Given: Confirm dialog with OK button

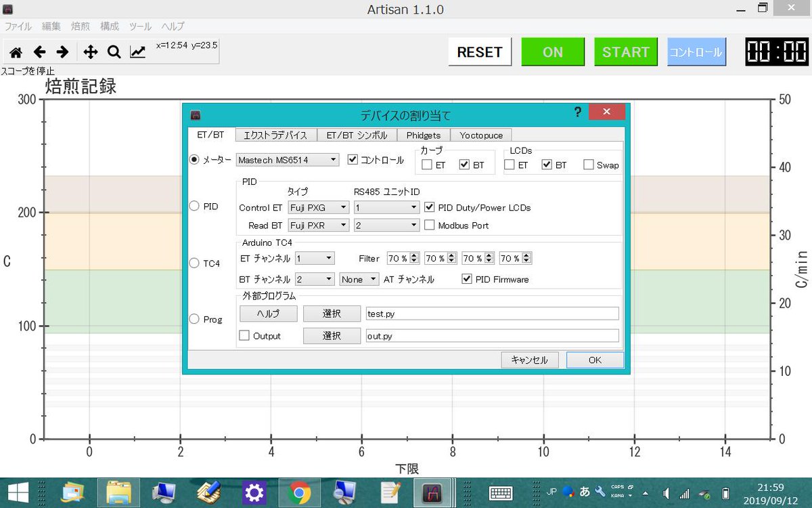Looking at the screenshot, I should click(595, 360).
